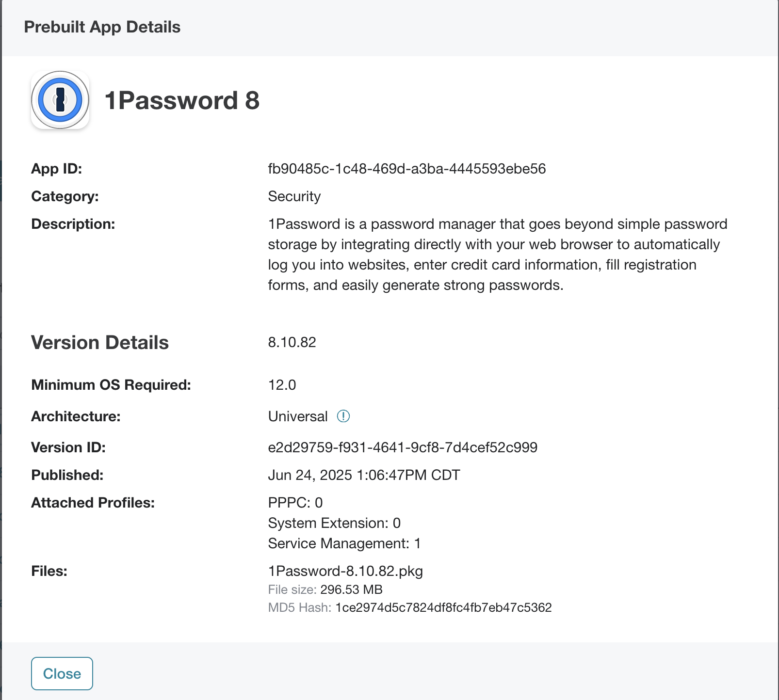The width and height of the screenshot is (779, 700).
Task: Click the Description: label
Action: click(73, 224)
